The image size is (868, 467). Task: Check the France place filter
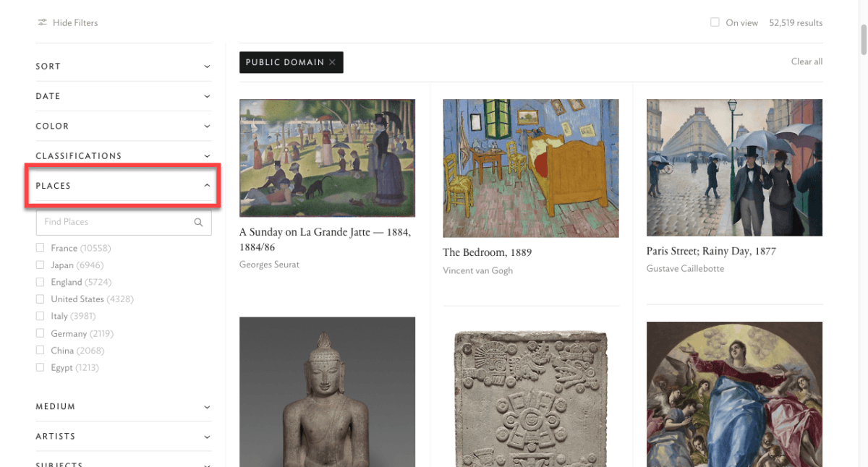point(41,248)
